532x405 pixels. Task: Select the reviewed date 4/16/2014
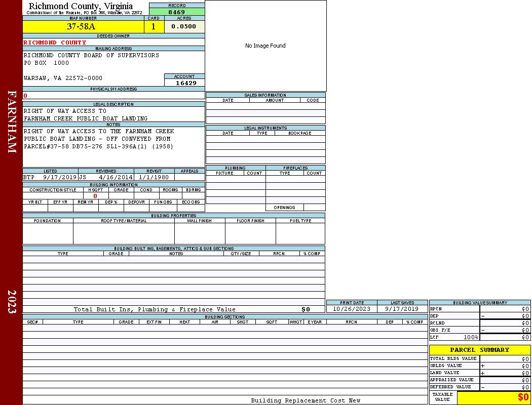116,178
